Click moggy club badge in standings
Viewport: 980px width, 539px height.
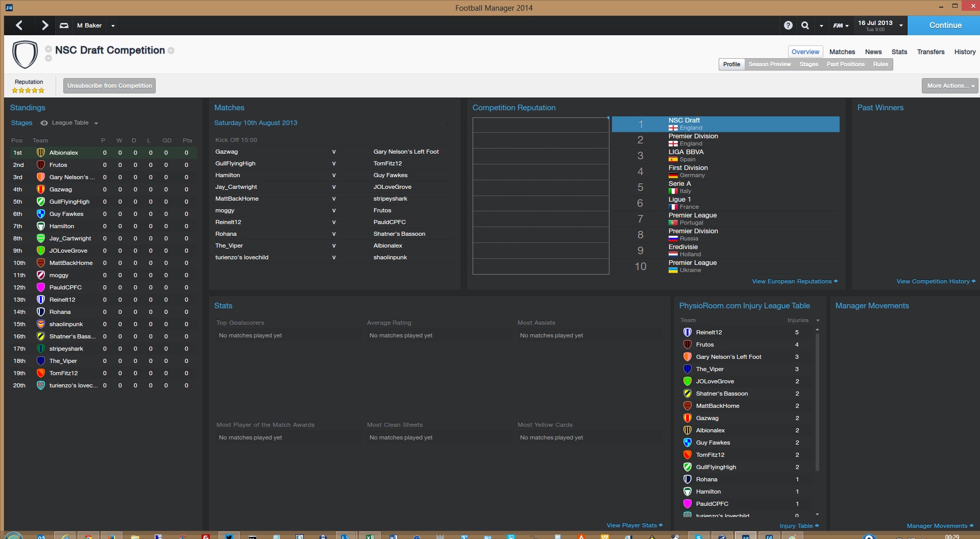coord(41,275)
